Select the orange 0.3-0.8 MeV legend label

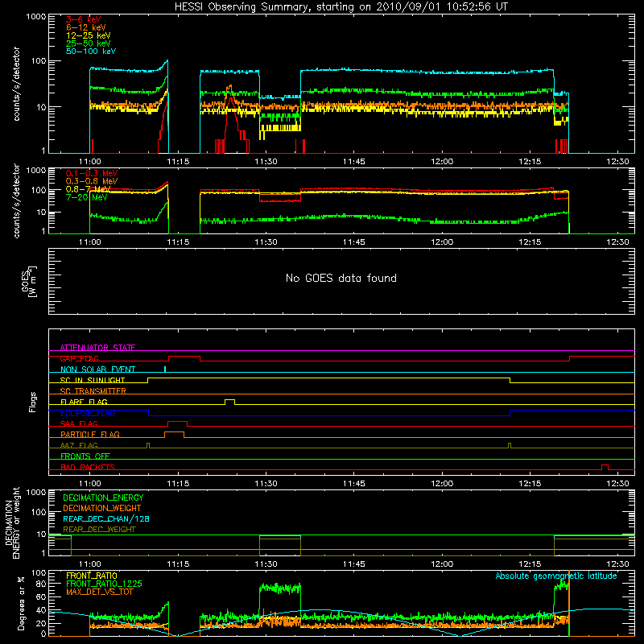(92, 181)
